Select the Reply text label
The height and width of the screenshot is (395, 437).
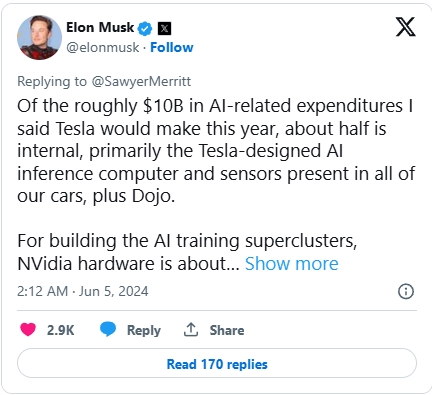[x=144, y=330]
